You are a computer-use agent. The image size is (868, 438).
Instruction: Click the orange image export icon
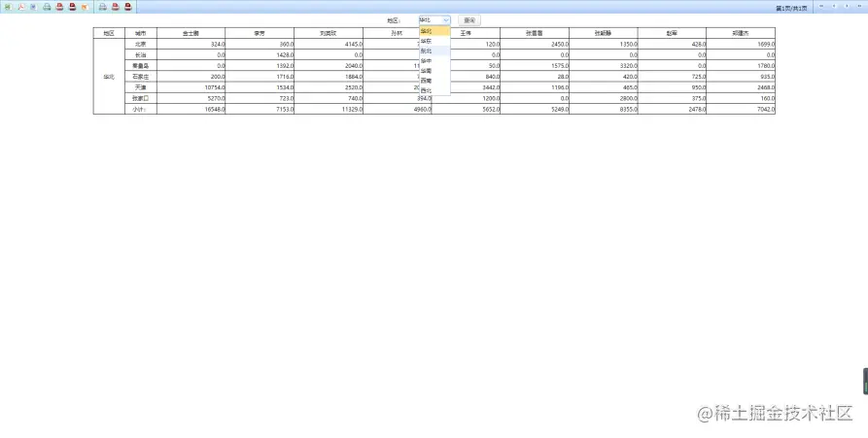tap(85, 7)
